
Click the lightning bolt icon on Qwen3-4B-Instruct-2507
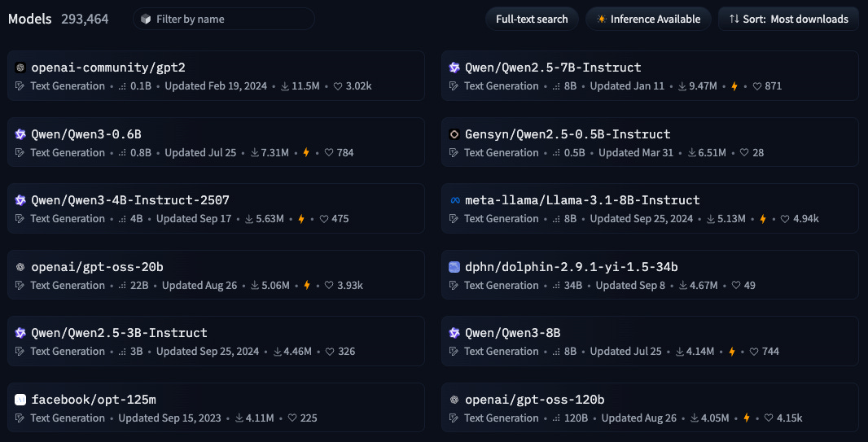pyautogui.click(x=301, y=218)
